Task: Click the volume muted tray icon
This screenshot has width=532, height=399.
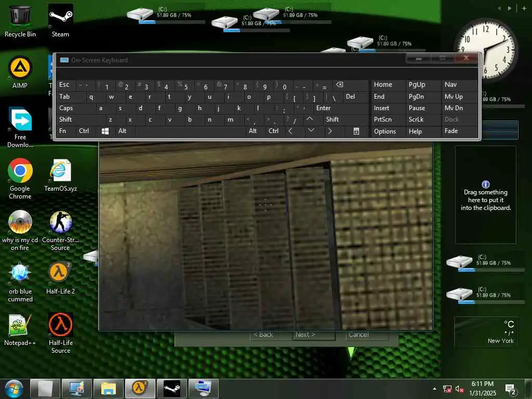Action: click(459, 389)
